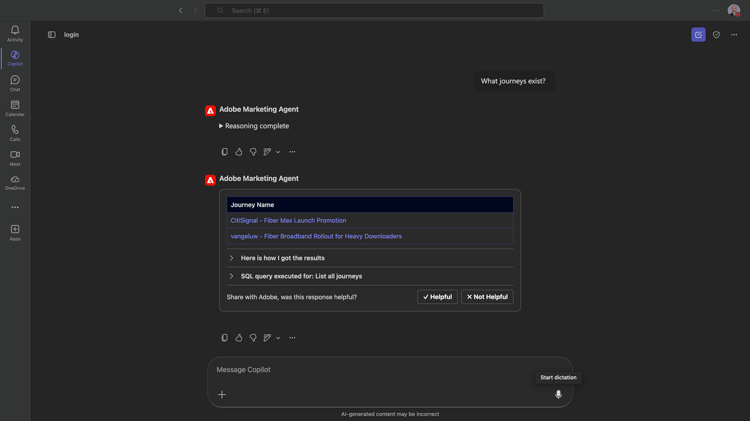The image size is (750, 421).
Task: Go forward with the navigation arrow
Action: coord(195,11)
